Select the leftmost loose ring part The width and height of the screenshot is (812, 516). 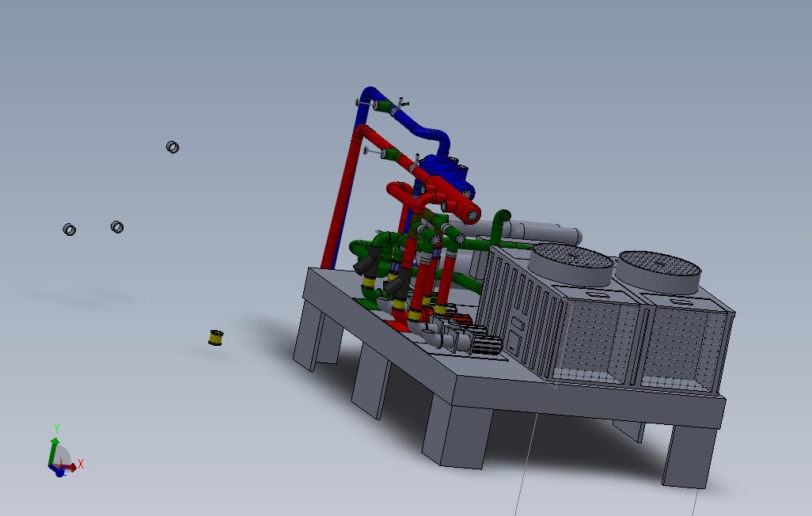(70, 229)
